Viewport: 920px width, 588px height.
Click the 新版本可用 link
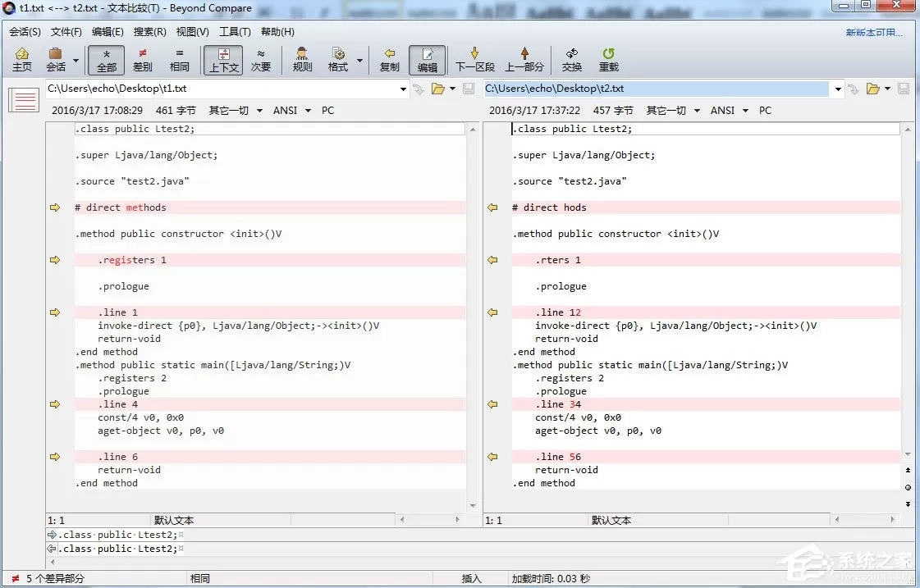pos(874,32)
